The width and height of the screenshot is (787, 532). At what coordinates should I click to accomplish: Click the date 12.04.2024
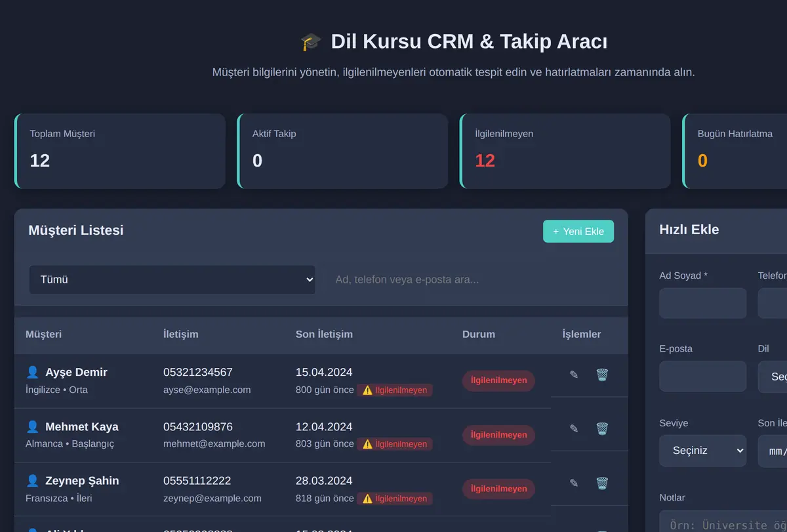324,426
